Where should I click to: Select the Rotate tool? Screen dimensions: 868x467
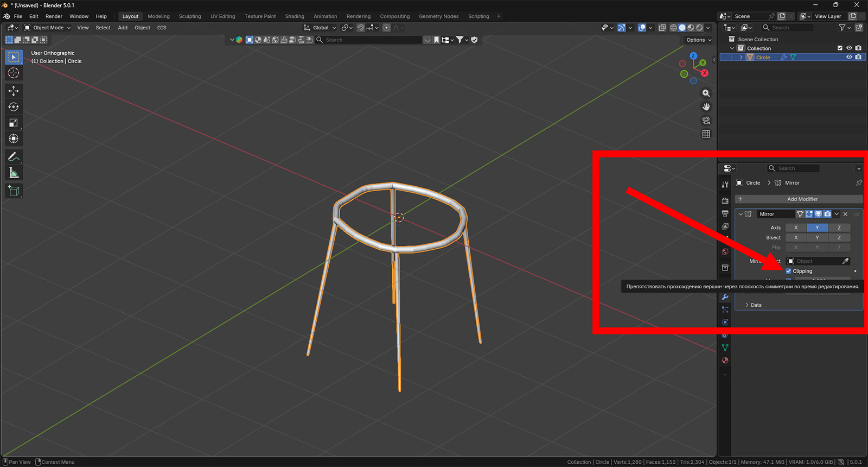(14, 107)
